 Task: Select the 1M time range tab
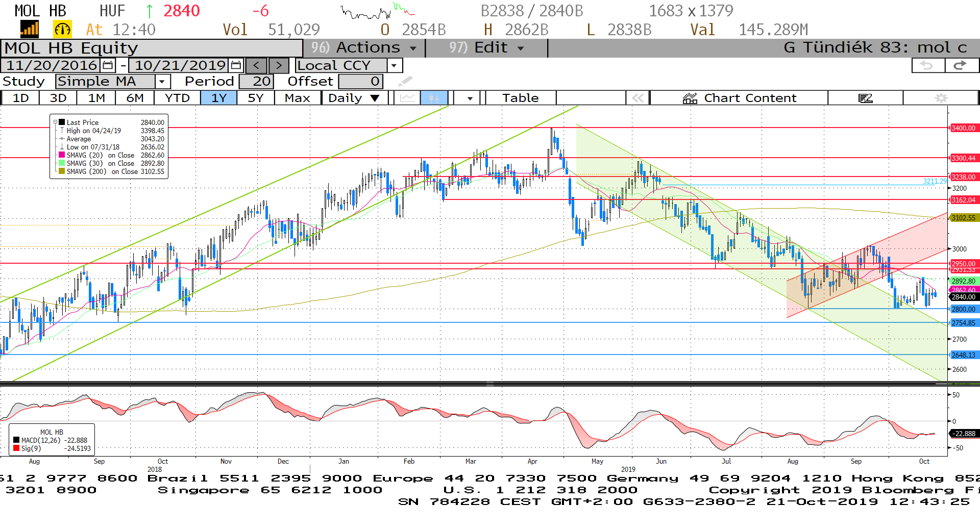(x=96, y=98)
